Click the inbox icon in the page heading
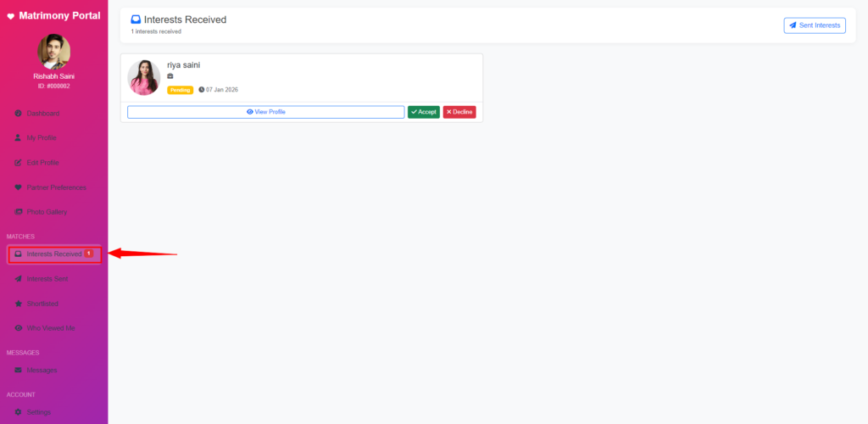Image resolution: width=868 pixels, height=424 pixels. 136,20
